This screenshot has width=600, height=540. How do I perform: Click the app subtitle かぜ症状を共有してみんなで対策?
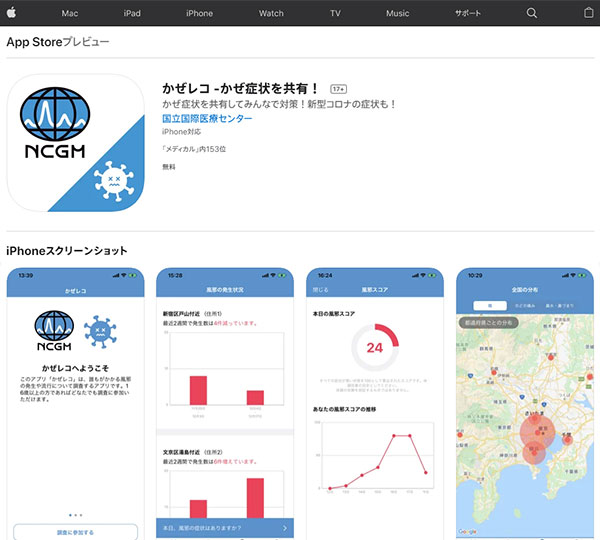(279, 104)
